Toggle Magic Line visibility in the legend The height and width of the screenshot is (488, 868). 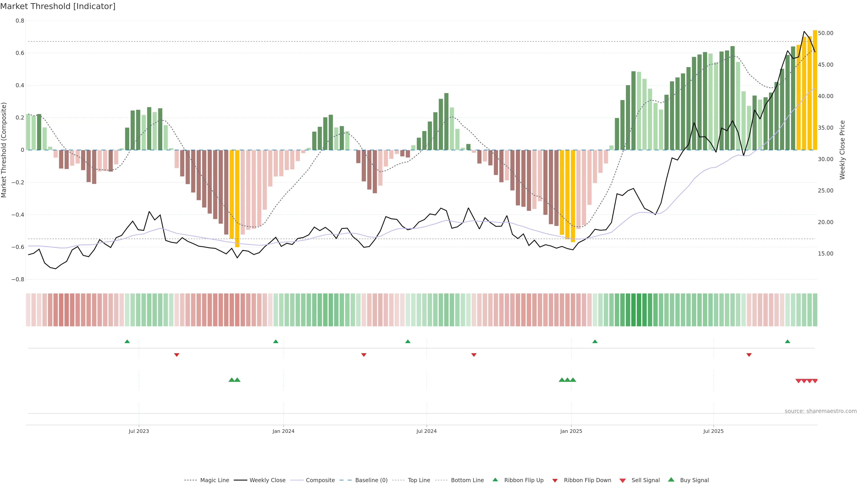[214, 480]
